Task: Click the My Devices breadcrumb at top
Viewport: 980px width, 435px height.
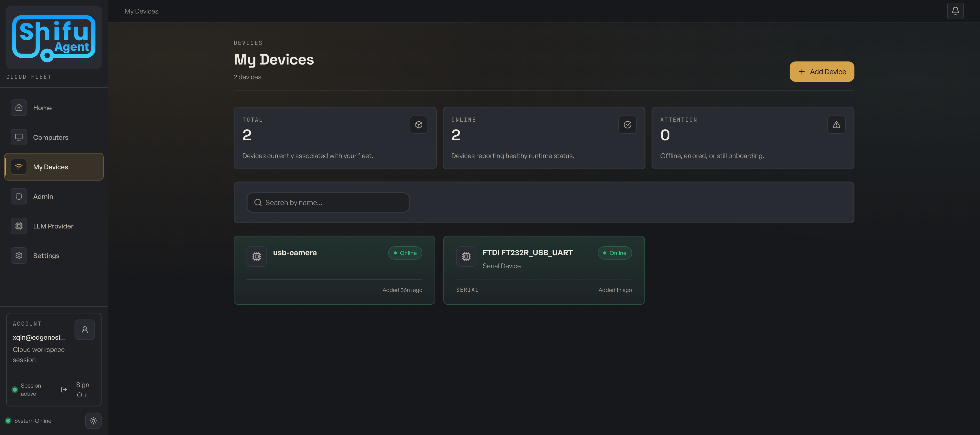Action: [x=141, y=11]
